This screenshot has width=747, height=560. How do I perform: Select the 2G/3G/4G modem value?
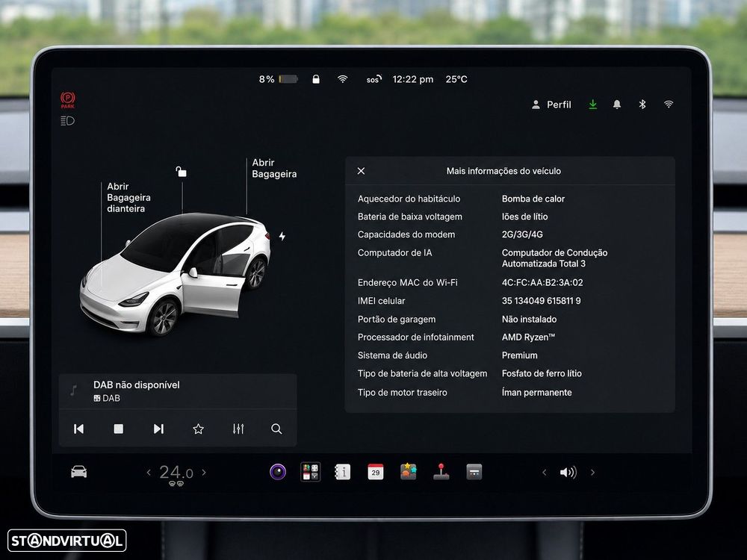(522, 234)
